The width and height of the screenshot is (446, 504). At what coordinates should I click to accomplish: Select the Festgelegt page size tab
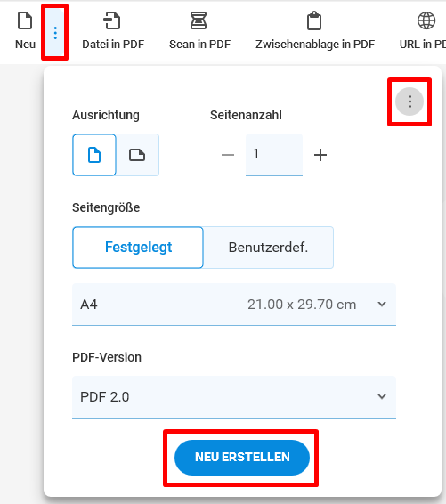(x=138, y=248)
